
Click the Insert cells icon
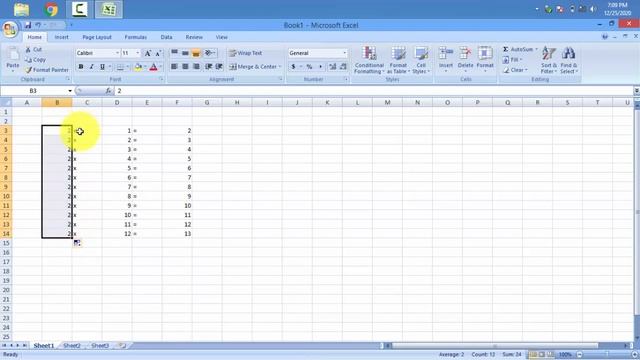[x=446, y=53]
